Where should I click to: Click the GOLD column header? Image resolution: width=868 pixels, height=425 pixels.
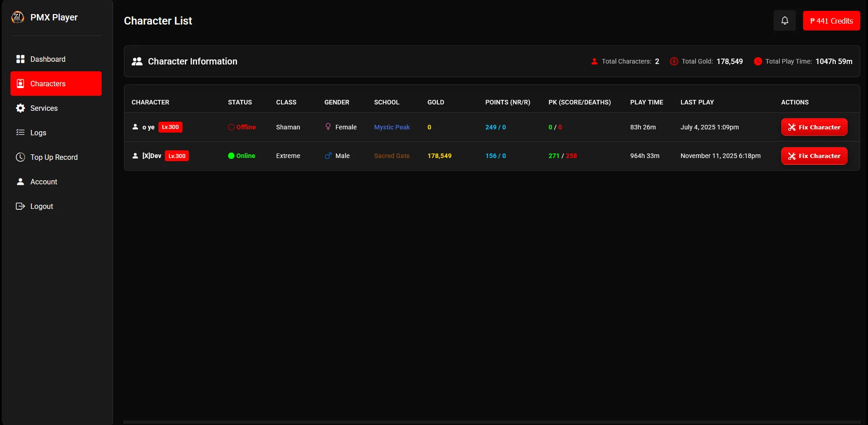(x=435, y=102)
